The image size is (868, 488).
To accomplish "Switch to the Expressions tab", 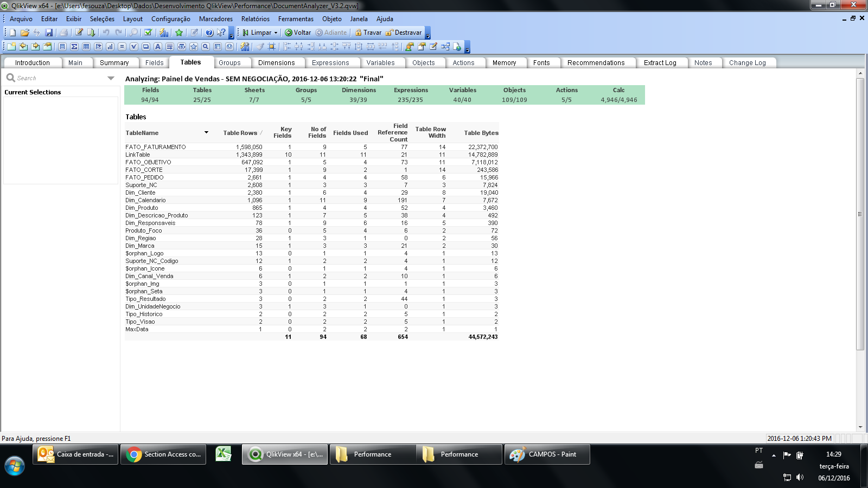I will [x=330, y=63].
